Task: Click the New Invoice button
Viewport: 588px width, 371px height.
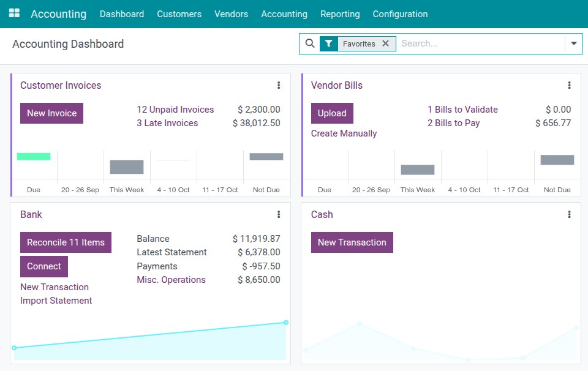Action: click(x=51, y=113)
